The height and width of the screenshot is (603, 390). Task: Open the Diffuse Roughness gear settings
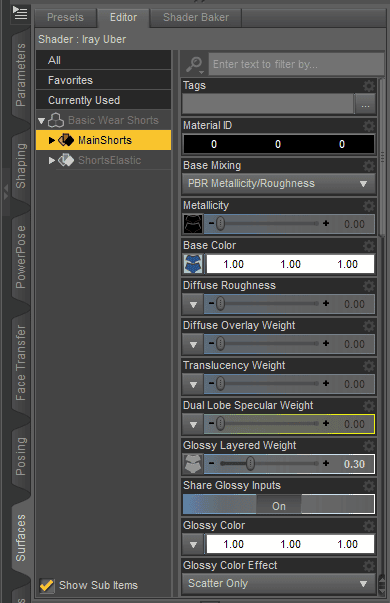pyautogui.click(x=368, y=285)
